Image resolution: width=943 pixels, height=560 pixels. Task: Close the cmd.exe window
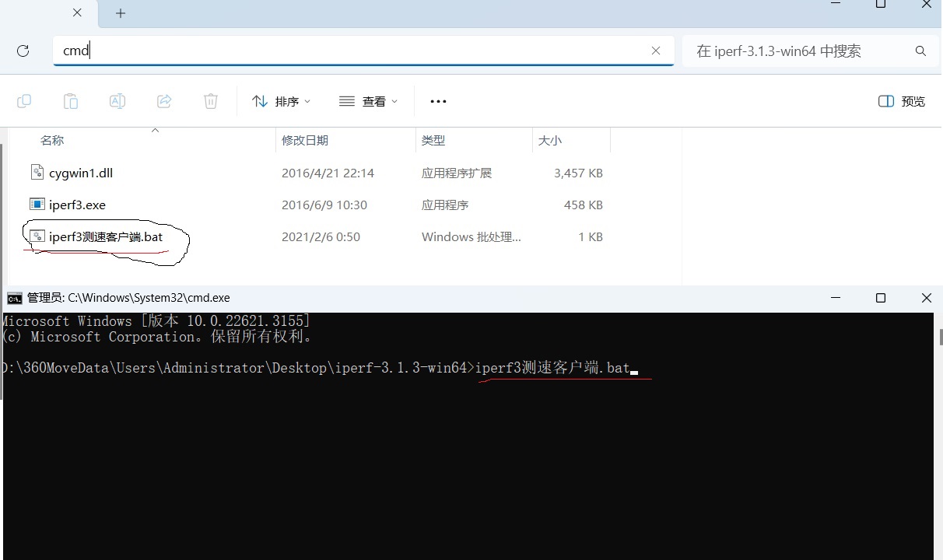click(x=927, y=298)
